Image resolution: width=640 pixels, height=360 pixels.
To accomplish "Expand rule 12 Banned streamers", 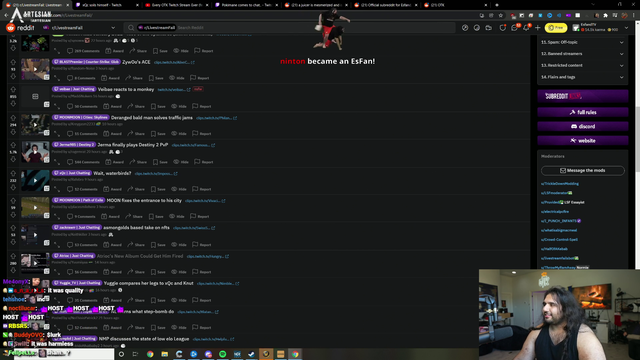I will point(582,53).
